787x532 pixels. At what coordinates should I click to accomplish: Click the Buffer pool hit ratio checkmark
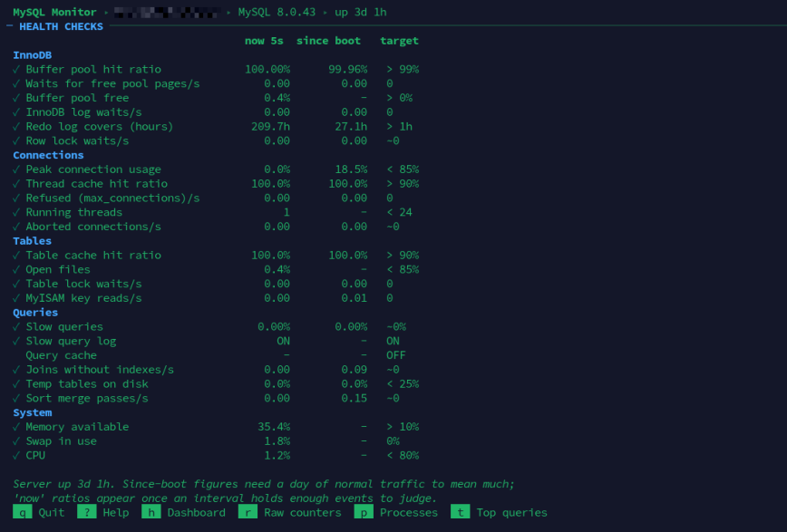click(16, 69)
